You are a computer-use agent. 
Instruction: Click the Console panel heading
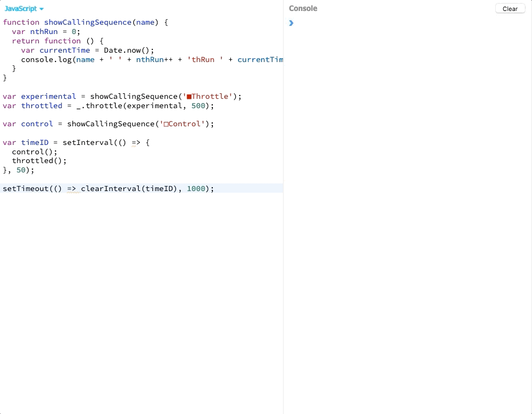click(x=303, y=8)
